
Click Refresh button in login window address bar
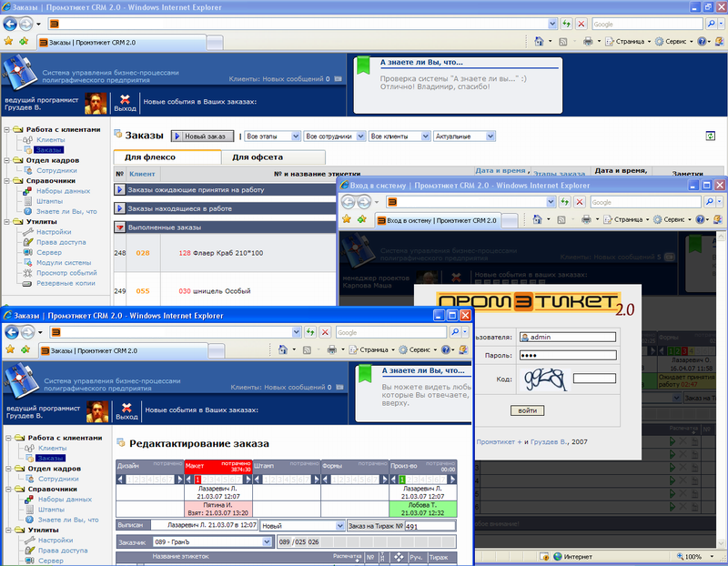coord(564,202)
